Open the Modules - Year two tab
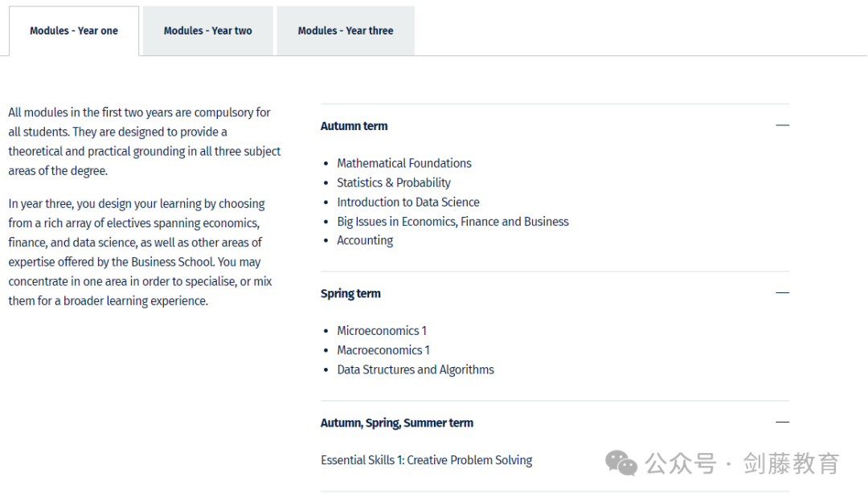The image size is (868, 498). pyautogui.click(x=207, y=31)
